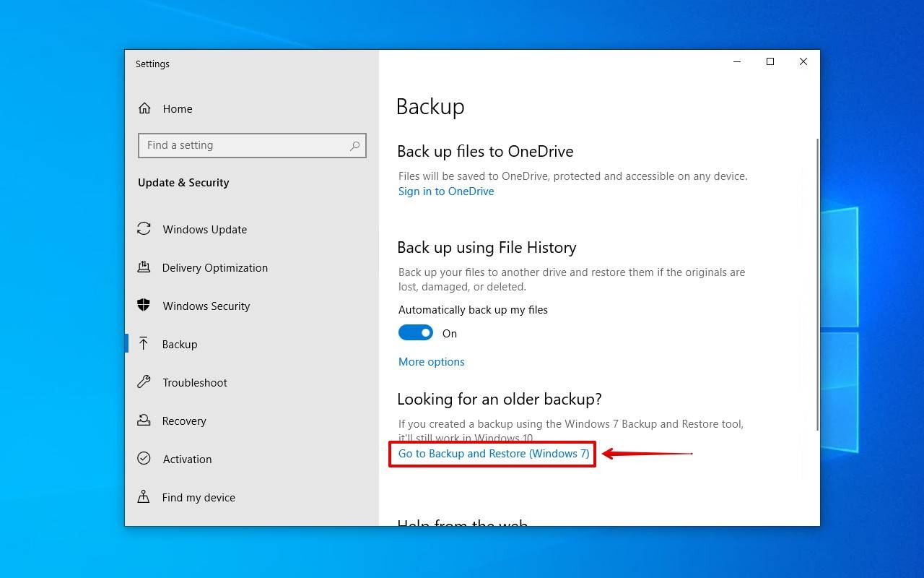This screenshot has width=924, height=578.
Task: Click the Sign in to OneDrive link
Action: (445, 191)
